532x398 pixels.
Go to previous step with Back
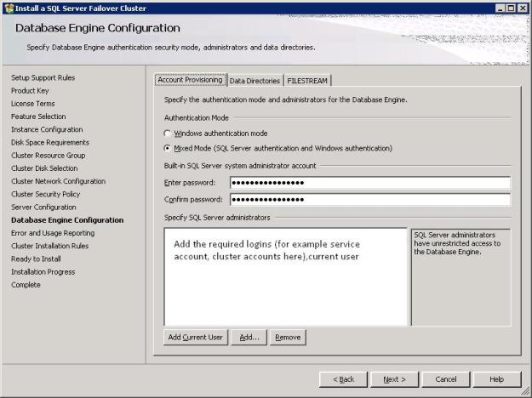coord(343,378)
